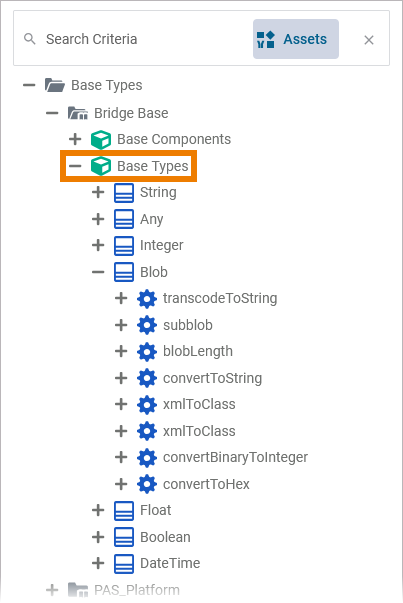Viewport: 403px width, 603px height.
Task: Click the String class icon
Action: pos(124,193)
